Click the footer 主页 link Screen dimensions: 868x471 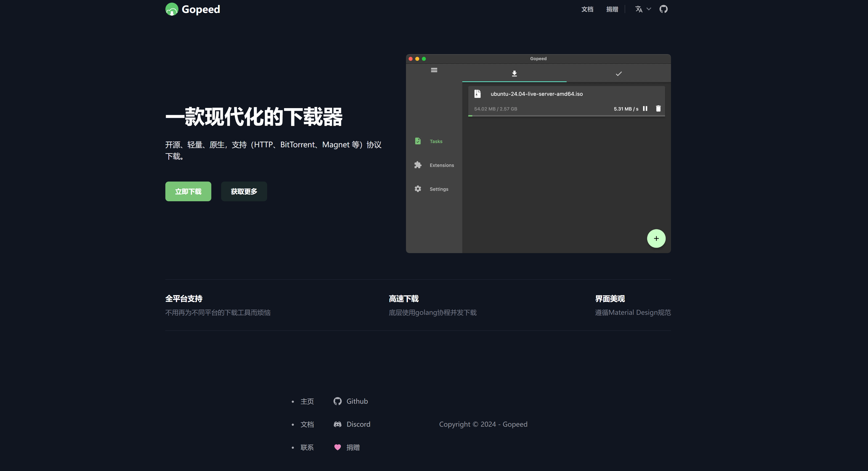[x=307, y=401]
